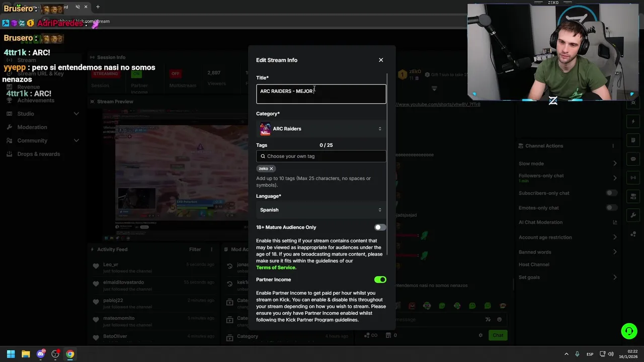Open the YouTube shorts link in chat
Viewport: 644px width, 362px height.
[x=438, y=105]
